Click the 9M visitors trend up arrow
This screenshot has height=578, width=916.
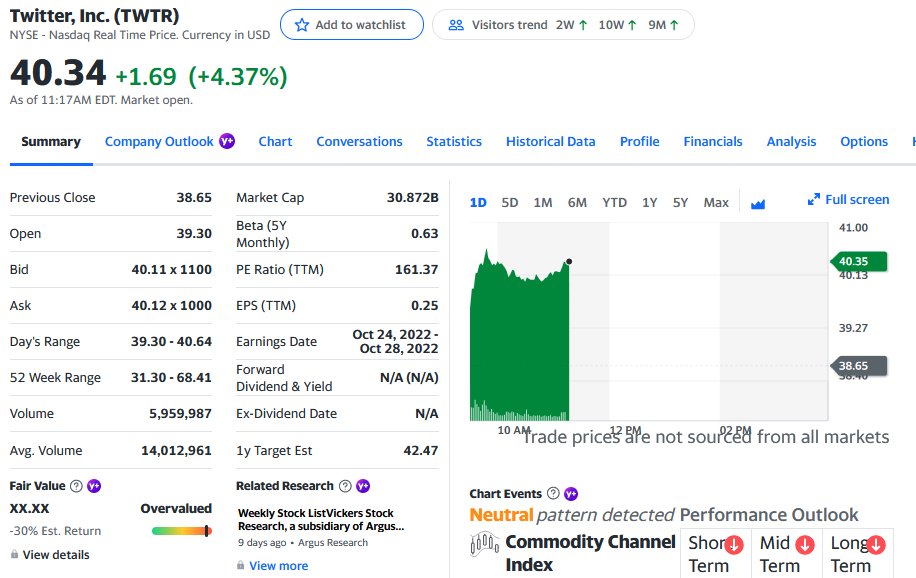point(674,25)
